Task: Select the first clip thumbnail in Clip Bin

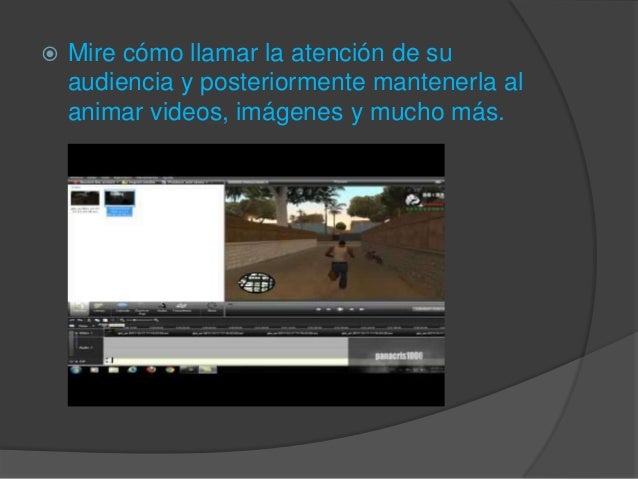Action: (85, 198)
